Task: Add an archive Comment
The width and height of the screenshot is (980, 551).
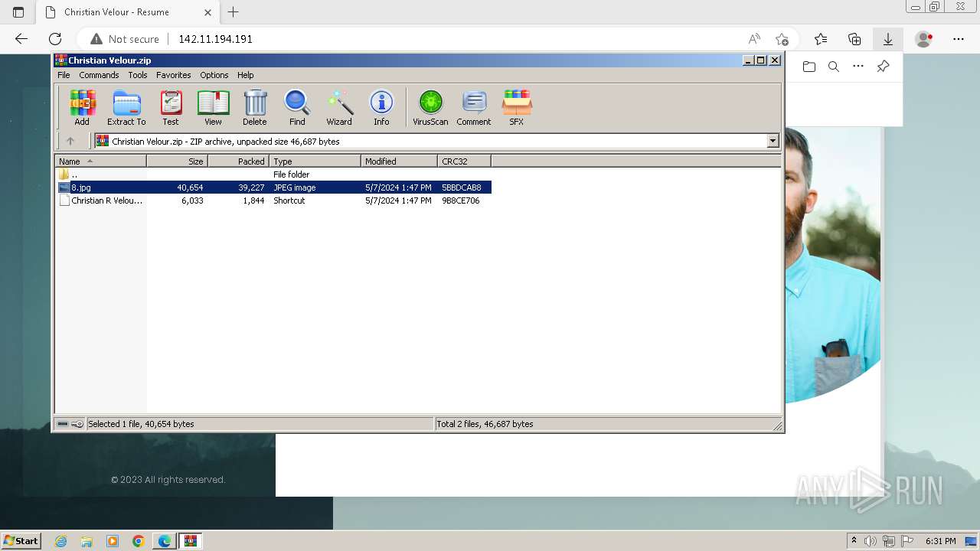Action: click(x=474, y=107)
